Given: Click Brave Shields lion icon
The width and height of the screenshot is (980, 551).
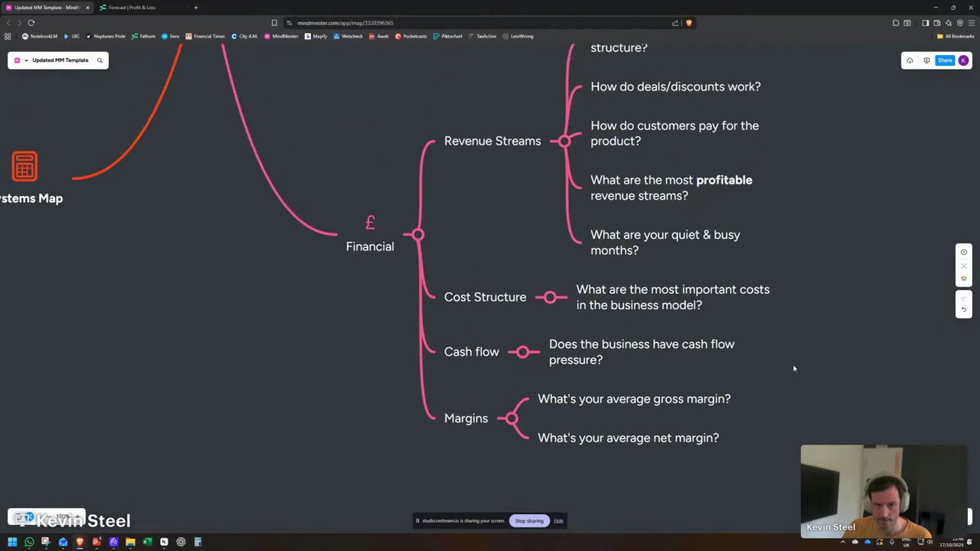Looking at the screenshot, I should (x=689, y=23).
